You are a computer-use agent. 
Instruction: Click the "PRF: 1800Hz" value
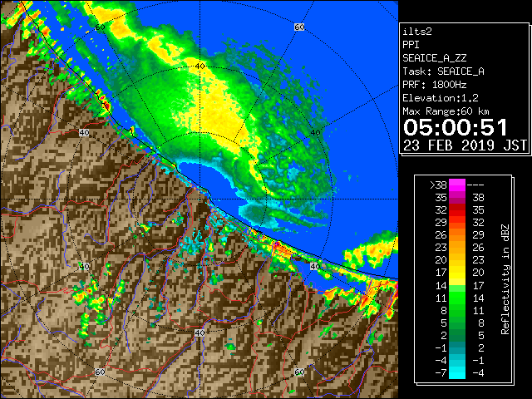point(434,85)
